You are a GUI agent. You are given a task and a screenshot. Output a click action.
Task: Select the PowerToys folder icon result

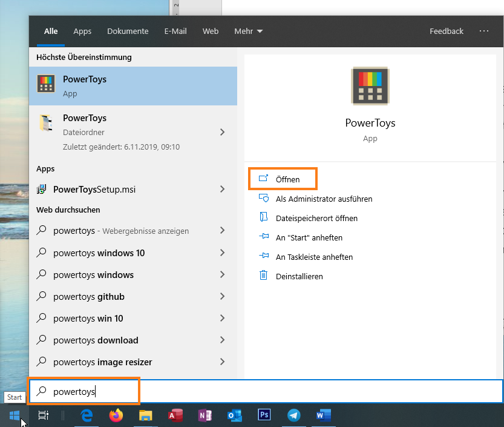click(x=46, y=123)
